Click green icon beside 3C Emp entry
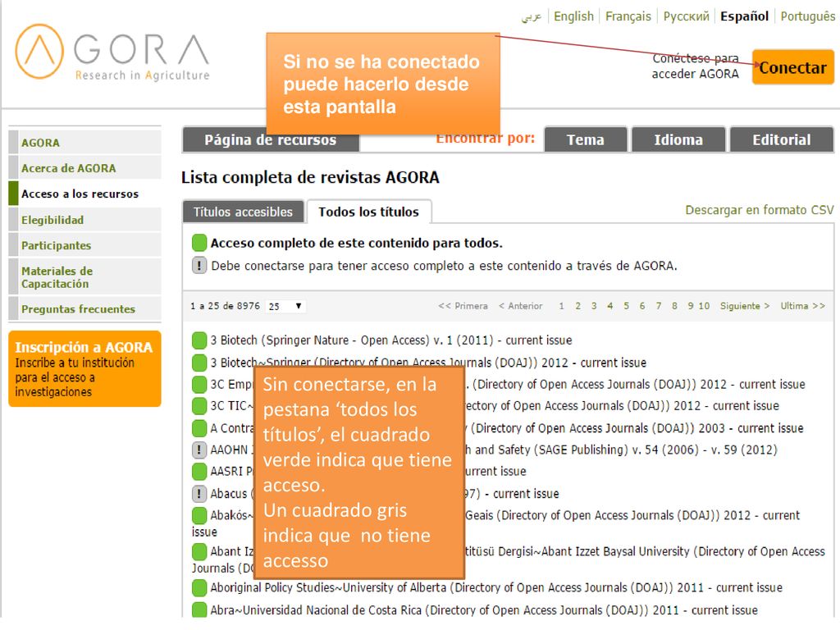 [199, 384]
